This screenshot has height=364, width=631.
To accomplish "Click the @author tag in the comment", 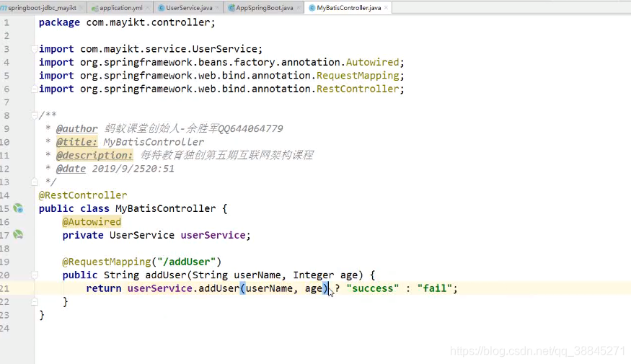I will [x=77, y=129].
